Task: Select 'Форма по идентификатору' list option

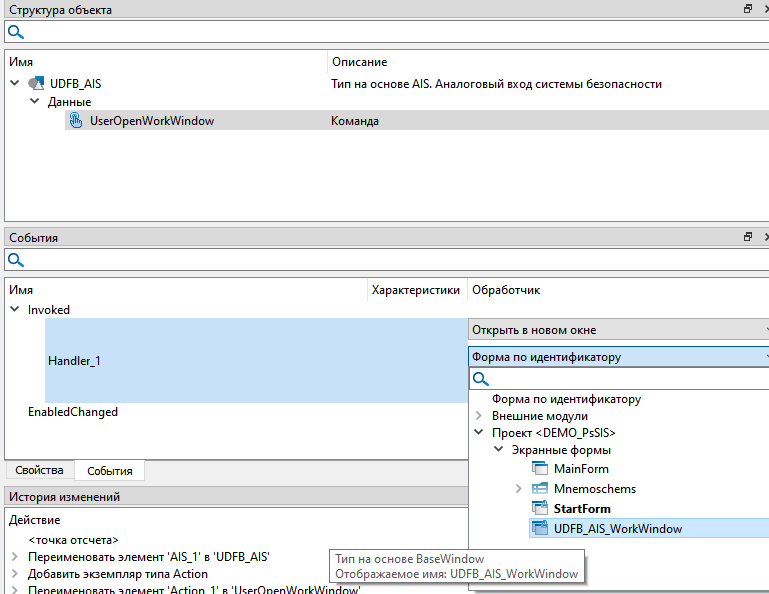Action: (566, 399)
